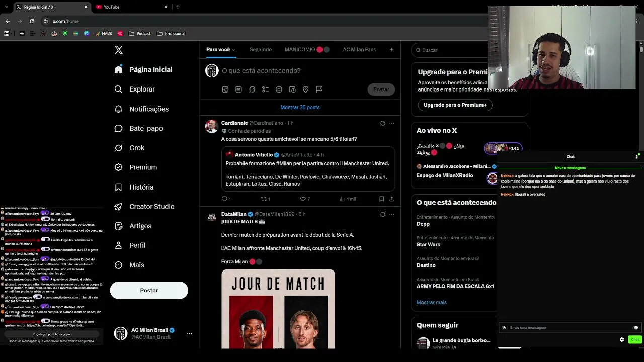The width and height of the screenshot is (644, 362).
Task: Open Bate-papo in the sidebar
Action: [139, 128]
